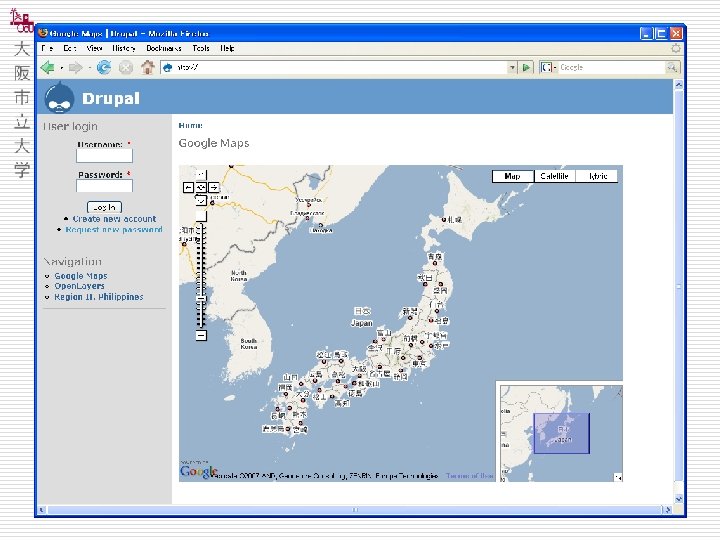This screenshot has width=720, height=540.
Task: Open the Help menu
Action: pyautogui.click(x=227, y=48)
